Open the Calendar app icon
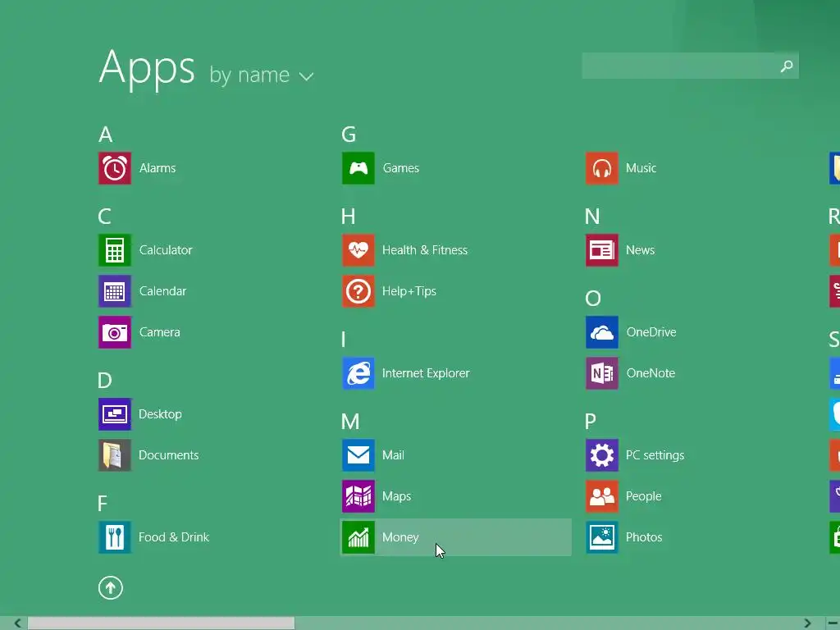This screenshot has height=630, width=840. point(115,291)
